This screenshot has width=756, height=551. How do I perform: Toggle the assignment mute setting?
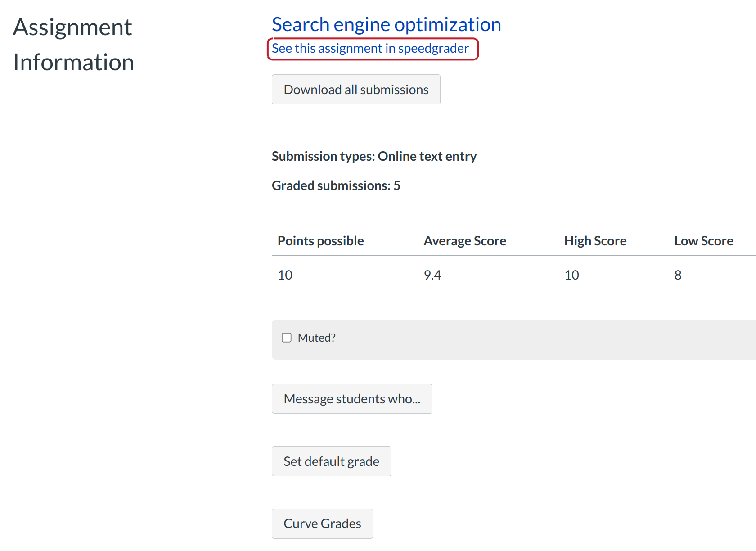click(287, 337)
